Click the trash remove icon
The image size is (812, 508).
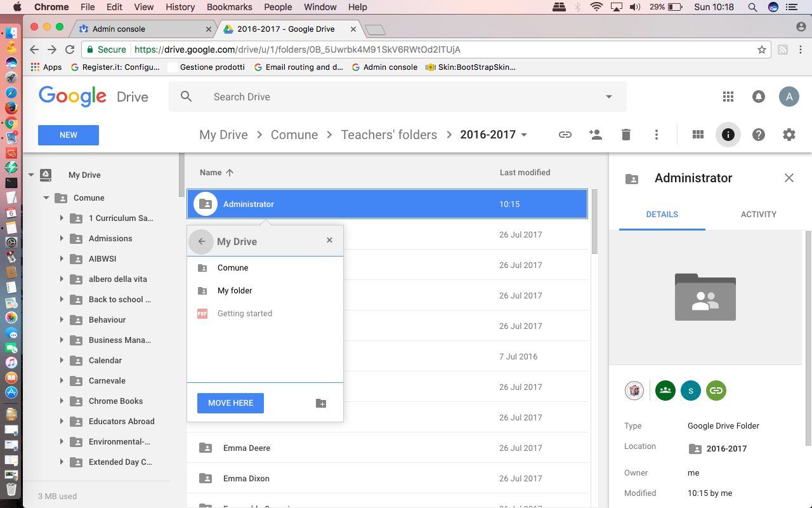point(626,135)
